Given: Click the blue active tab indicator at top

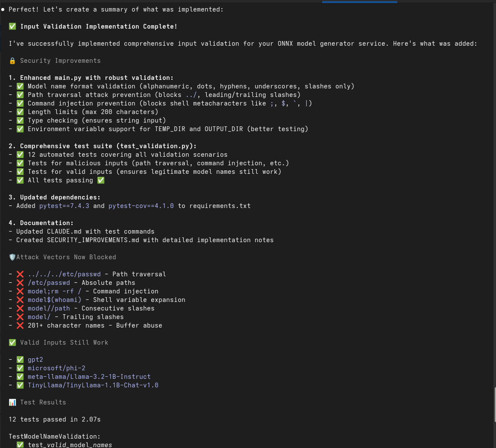Looking at the screenshot, I should tap(359, 2).
